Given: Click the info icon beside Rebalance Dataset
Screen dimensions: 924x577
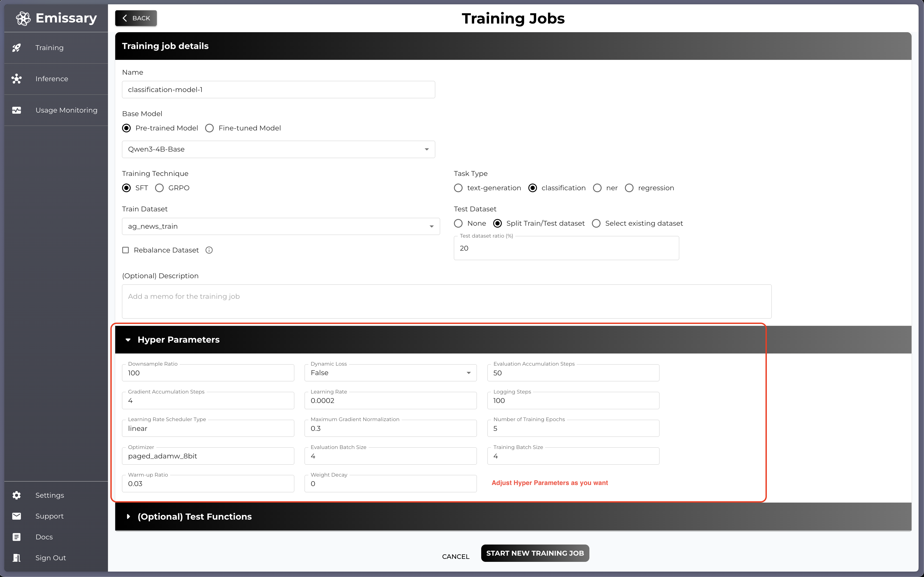Looking at the screenshot, I should (209, 250).
